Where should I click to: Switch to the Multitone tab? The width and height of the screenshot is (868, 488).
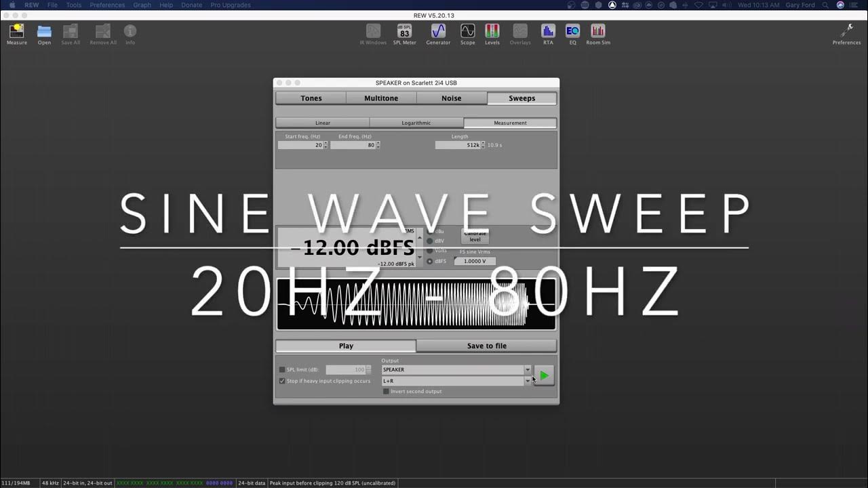pos(381,98)
